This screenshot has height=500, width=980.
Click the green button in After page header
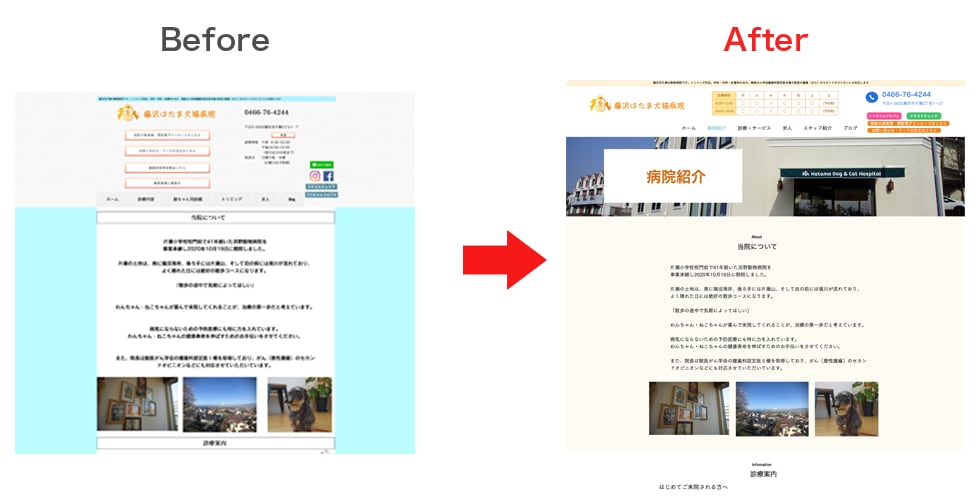pos(924,116)
